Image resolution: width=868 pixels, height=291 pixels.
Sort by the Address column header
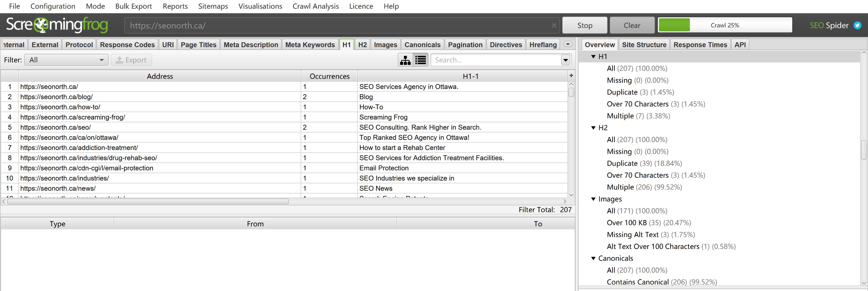[160, 76]
